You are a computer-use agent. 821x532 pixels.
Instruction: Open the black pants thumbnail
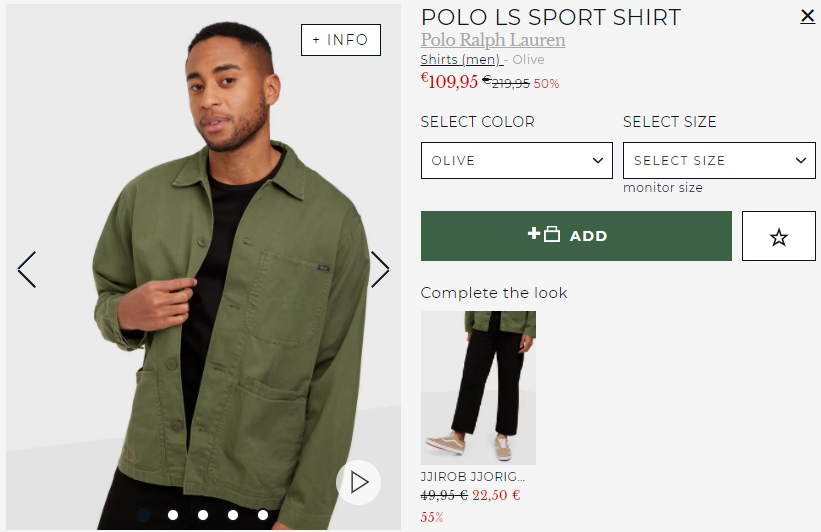(x=478, y=387)
